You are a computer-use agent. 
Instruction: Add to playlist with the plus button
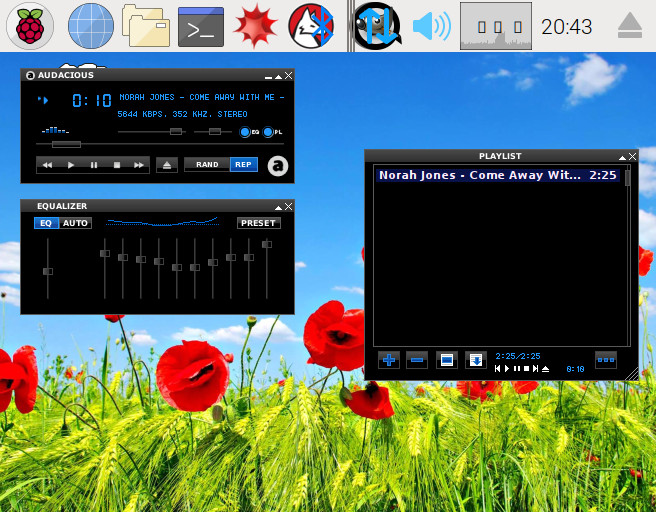[389, 360]
